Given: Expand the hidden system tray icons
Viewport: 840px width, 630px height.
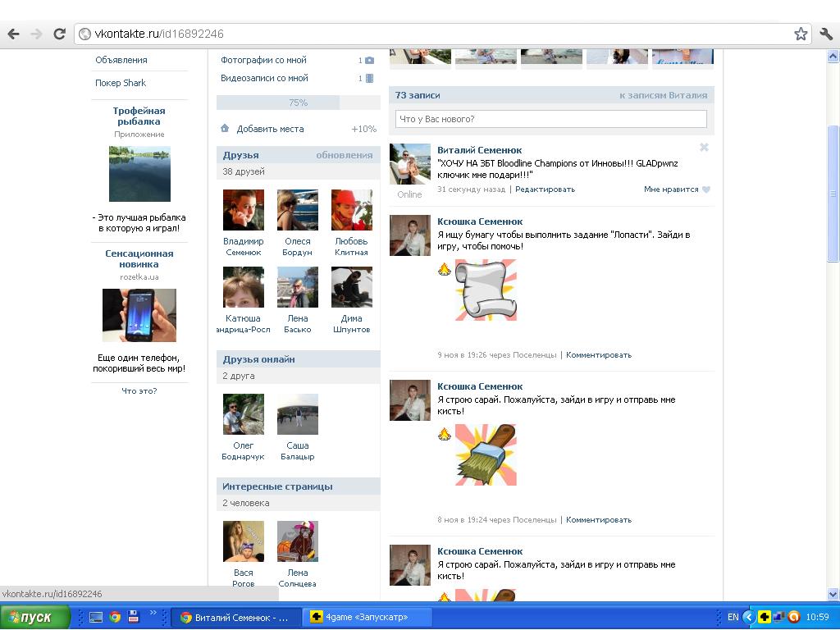Looking at the screenshot, I should (748, 617).
